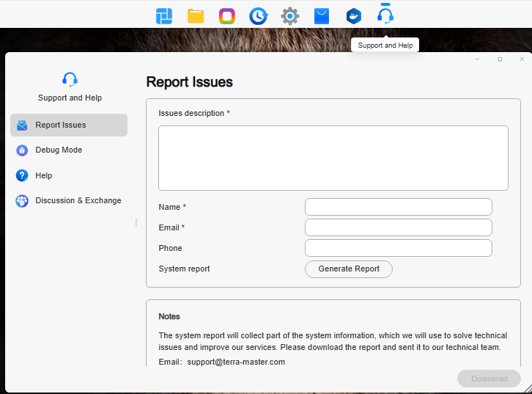Click the Issues description label
Viewport: 532px width, 394px height.
(194, 113)
